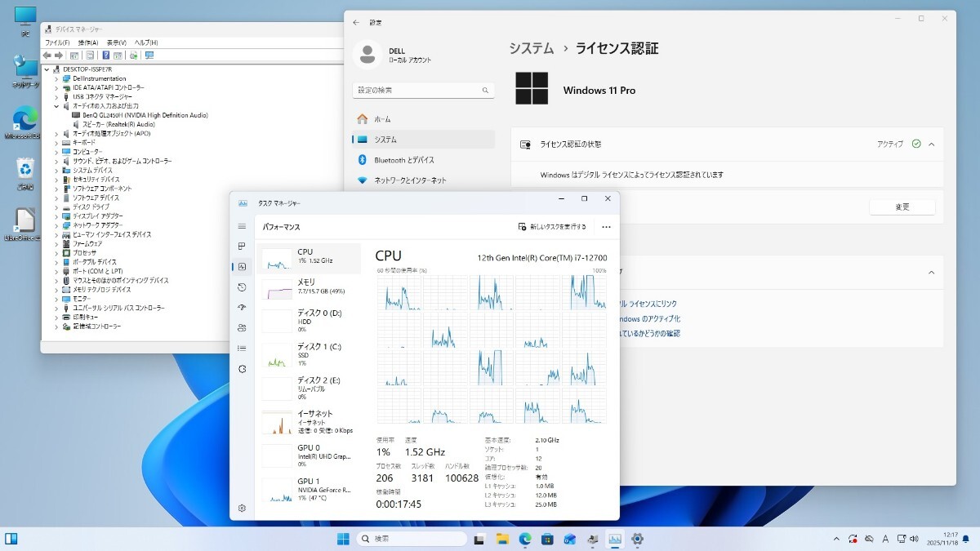Image resolution: width=980 pixels, height=551 pixels.
Task: Click the Help icon in Device Manager toolbar
Action: pyautogui.click(x=105, y=56)
